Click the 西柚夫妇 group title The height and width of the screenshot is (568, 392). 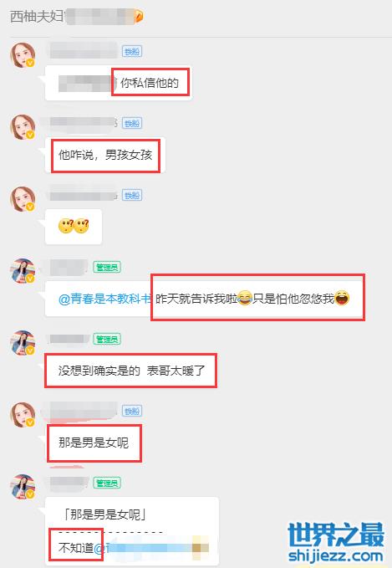coord(36,16)
